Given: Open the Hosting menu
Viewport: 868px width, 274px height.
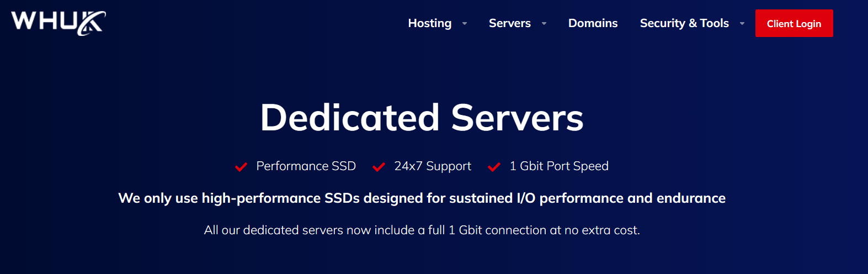Looking at the screenshot, I should point(430,23).
